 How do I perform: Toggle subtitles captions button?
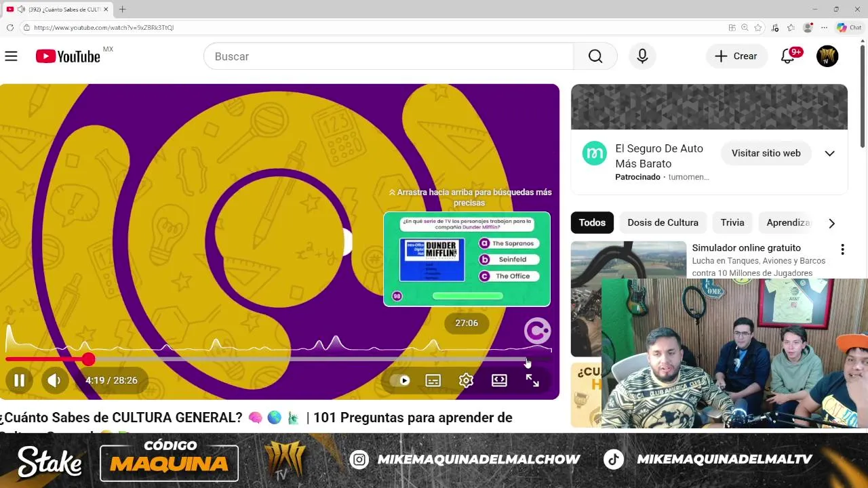click(433, 380)
